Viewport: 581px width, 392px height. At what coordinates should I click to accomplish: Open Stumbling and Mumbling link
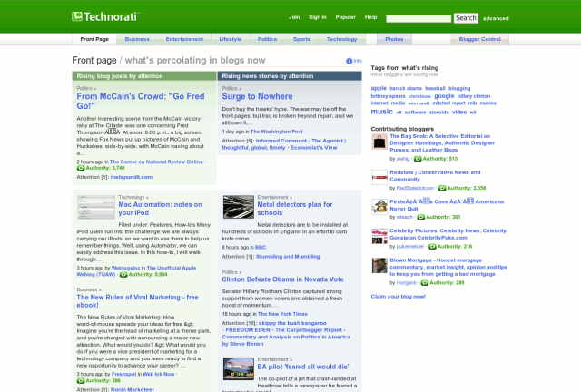pyautogui.click(x=288, y=257)
